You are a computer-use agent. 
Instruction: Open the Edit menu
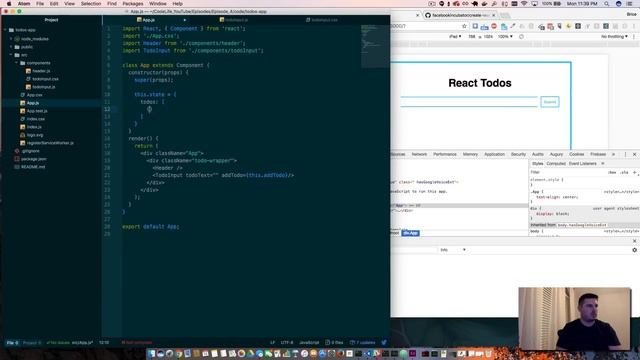coord(54,4)
